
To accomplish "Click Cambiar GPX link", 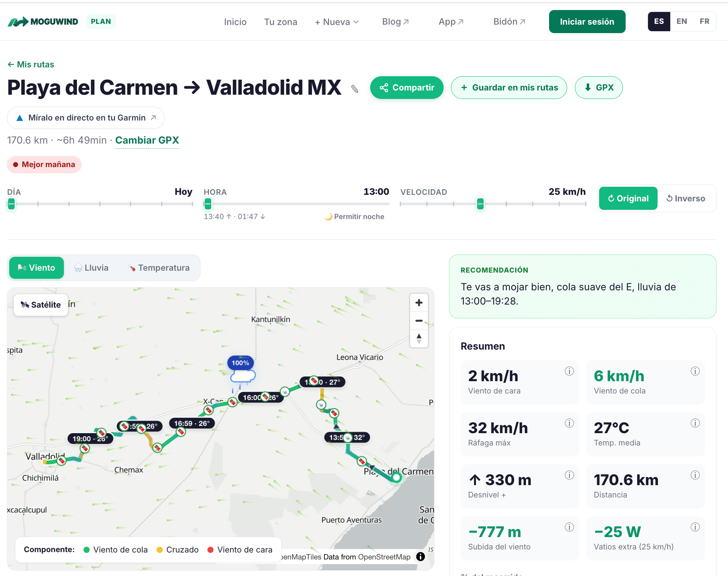I will 147,140.
